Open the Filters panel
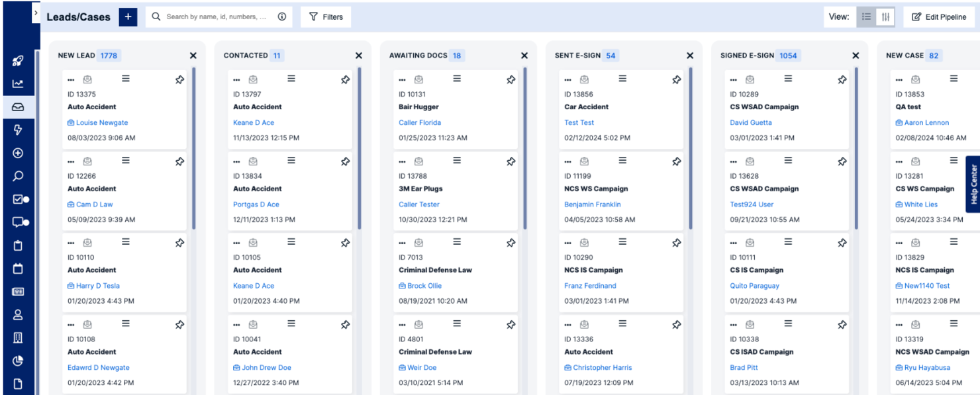This screenshot has height=395, width=980. click(325, 17)
